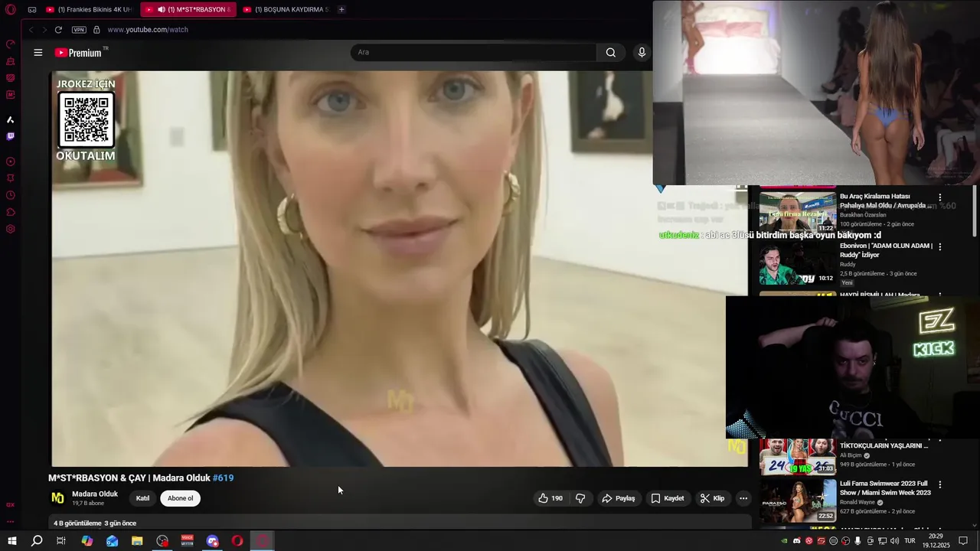Click the site lock icon in address bar
The image size is (980, 551).
[96, 30]
